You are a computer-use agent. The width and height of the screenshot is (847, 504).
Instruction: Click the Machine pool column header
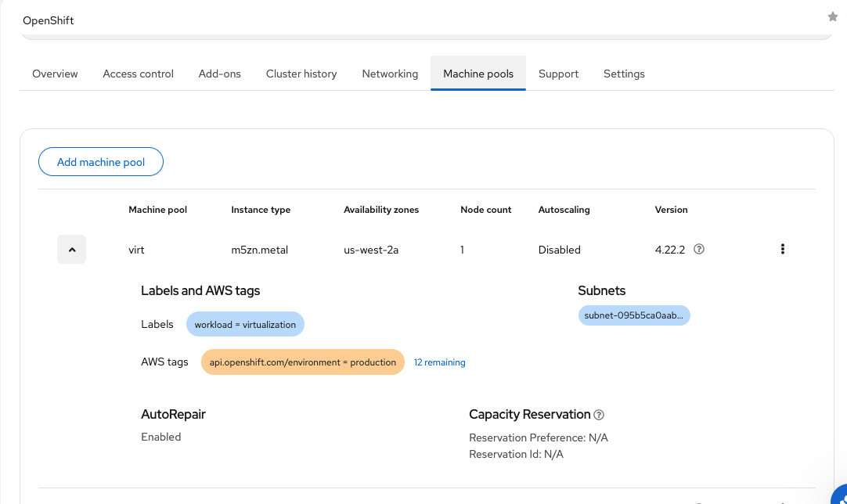pyautogui.click(x=157, y=210)
